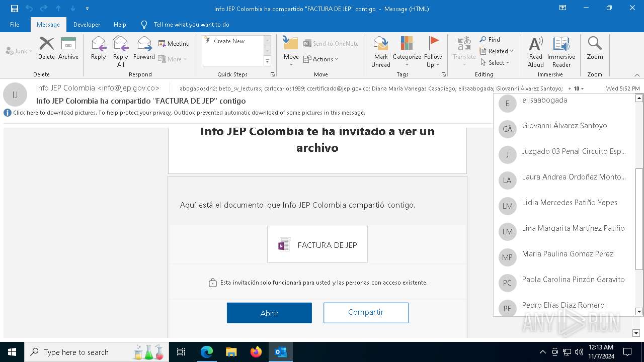The width and height of the screenshot is (644, 362).
Task: Click the Compartir button
Action: tap(366, 312)
